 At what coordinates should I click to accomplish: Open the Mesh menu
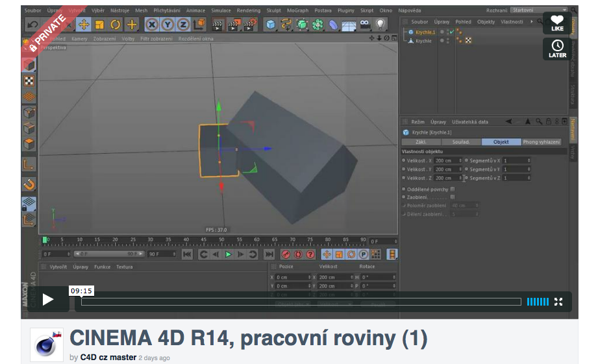click(141, 10)
